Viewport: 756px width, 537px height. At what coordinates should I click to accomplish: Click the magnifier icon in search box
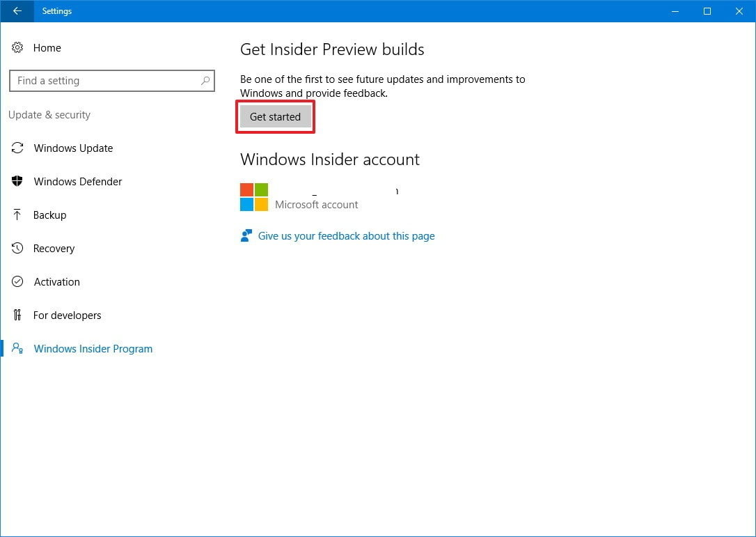coord(205,81)
